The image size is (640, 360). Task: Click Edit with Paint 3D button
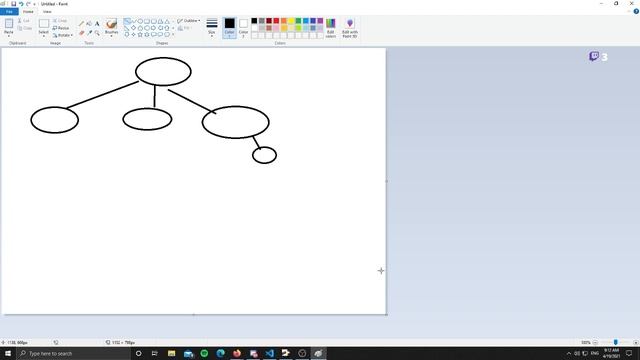(350, 28)
